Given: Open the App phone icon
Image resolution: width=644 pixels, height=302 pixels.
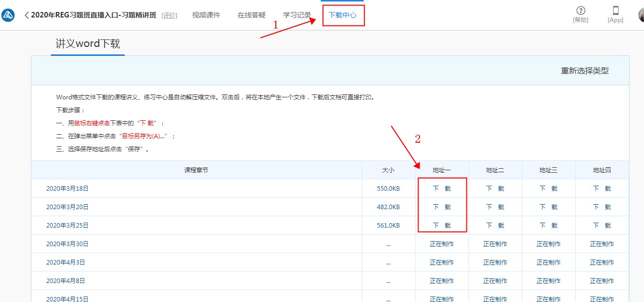Looking at the screenshot, I should coord(616,11).
